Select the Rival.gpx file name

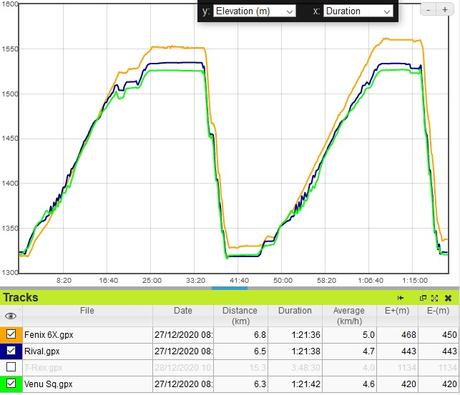point(42,351)
